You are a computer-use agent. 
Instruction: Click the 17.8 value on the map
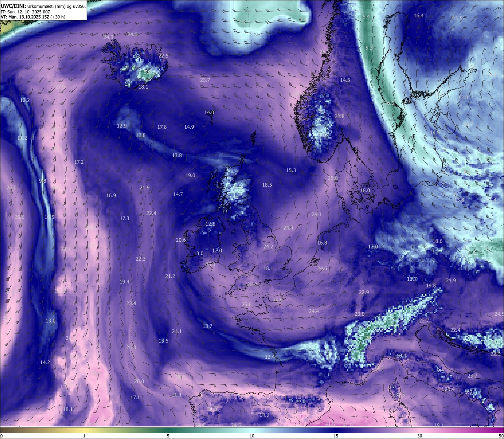coord(162,127)
